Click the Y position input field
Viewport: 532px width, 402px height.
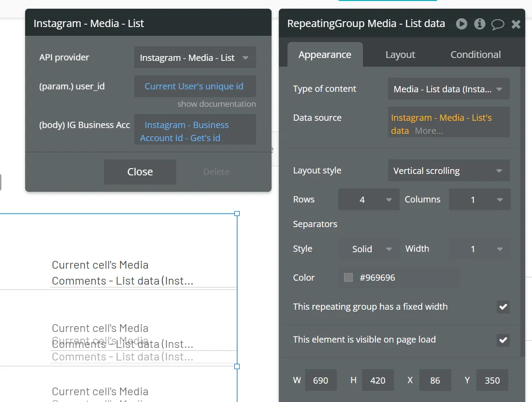492,380
